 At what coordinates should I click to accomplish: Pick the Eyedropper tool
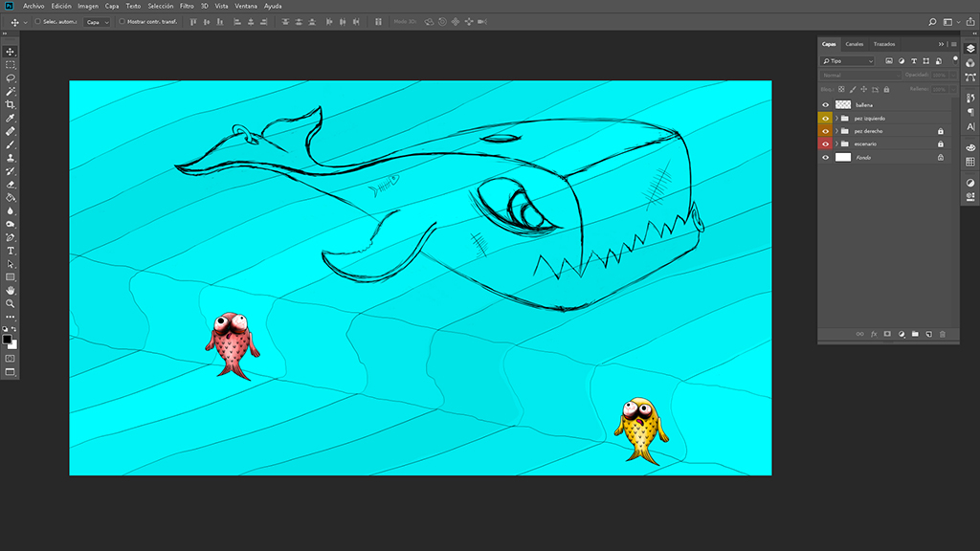click(11, 118)
